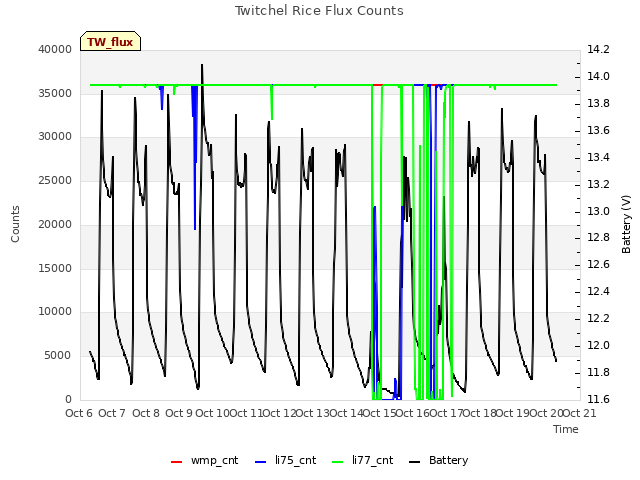640x480 pixels.
Task: Click the 40000 counts tick label
Action: (55, 49)
